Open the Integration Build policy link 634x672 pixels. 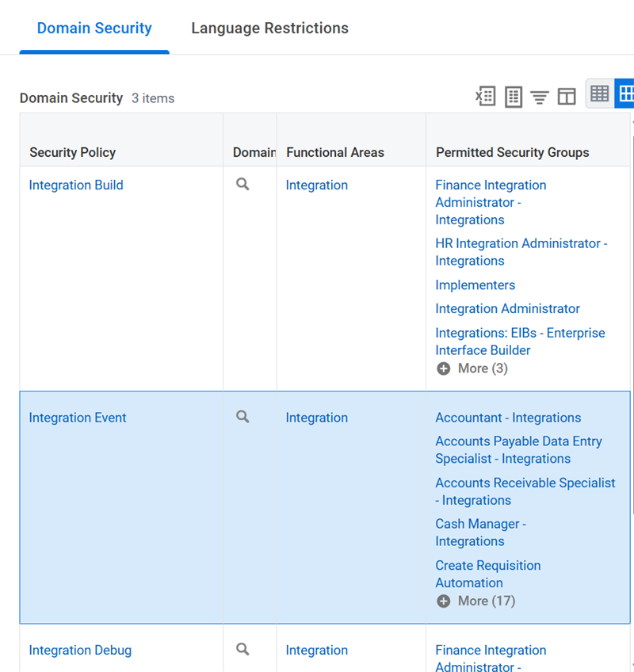76,185
